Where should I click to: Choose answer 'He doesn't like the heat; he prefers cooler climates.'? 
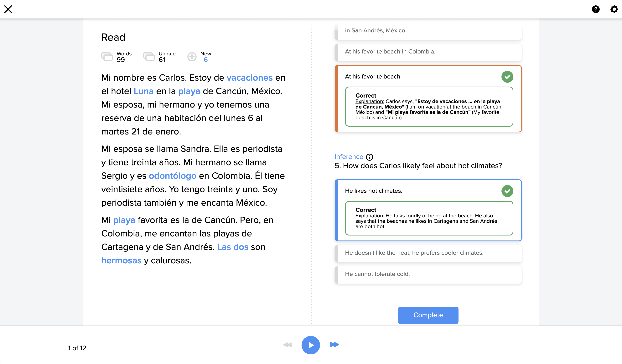(x=428, y=254)
